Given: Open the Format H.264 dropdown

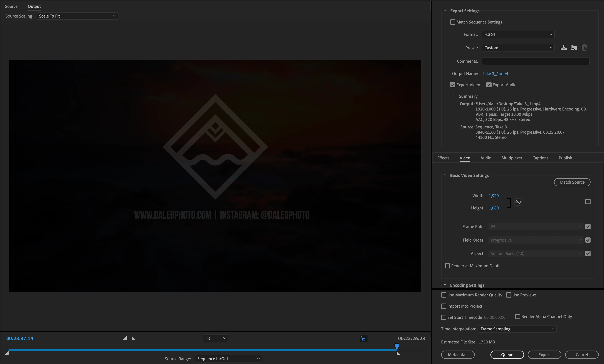Looking at the screenshot, I should (518, 34).
